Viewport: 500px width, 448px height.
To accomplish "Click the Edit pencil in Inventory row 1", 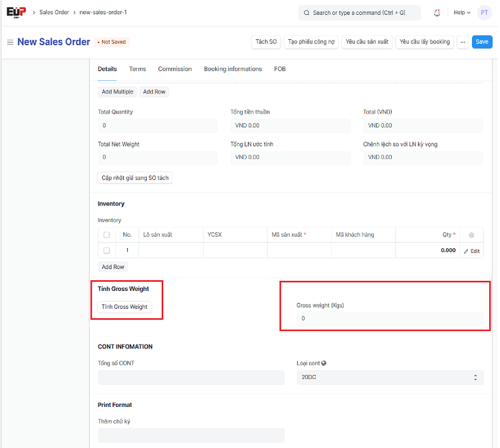I will pyautogui.click(x=471, y=251).
